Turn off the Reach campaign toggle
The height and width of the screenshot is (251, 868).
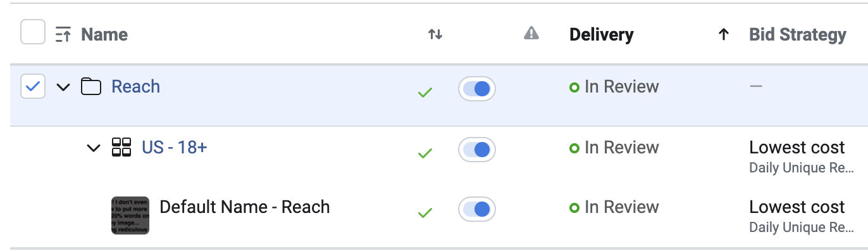(x=477, y=89)
